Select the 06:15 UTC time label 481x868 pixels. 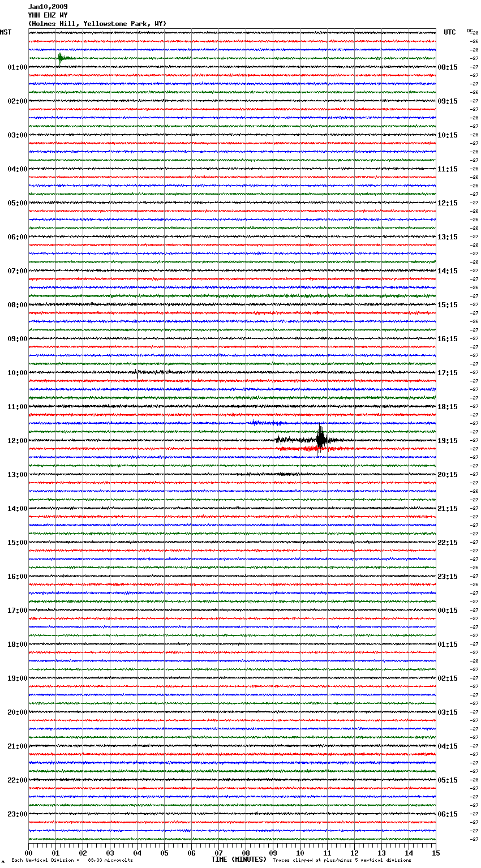[448, 814]
